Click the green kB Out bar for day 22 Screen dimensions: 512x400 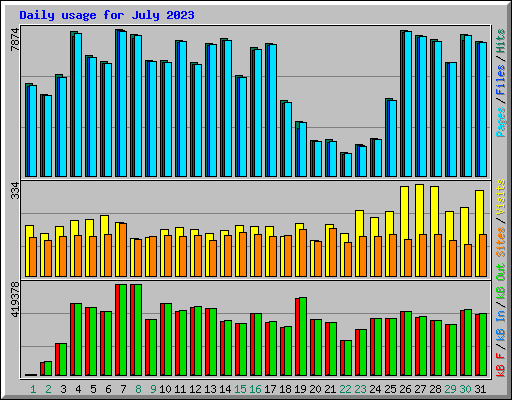click(x=348, y=358)
